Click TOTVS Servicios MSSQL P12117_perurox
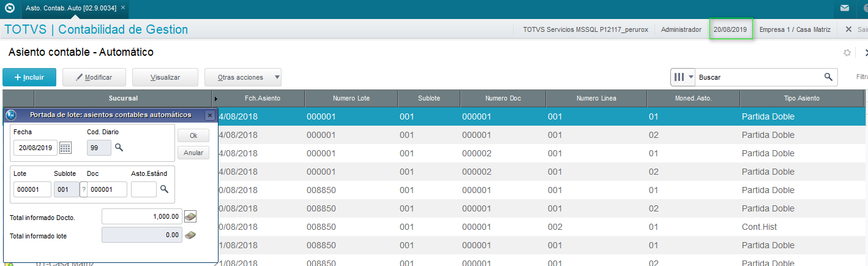This screenshot has height=266, width=868. point(585,29)
